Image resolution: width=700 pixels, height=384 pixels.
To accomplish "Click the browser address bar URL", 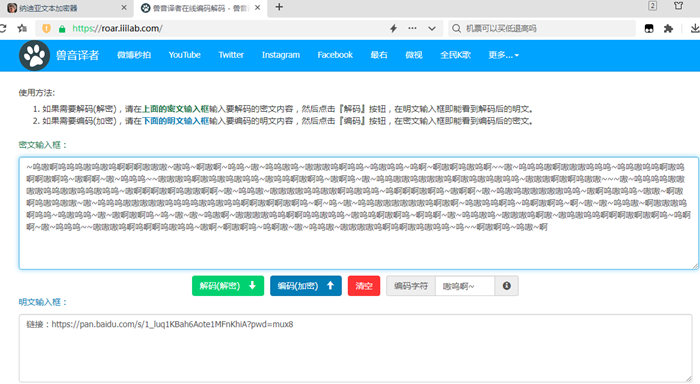I will [x=117, y=29].
